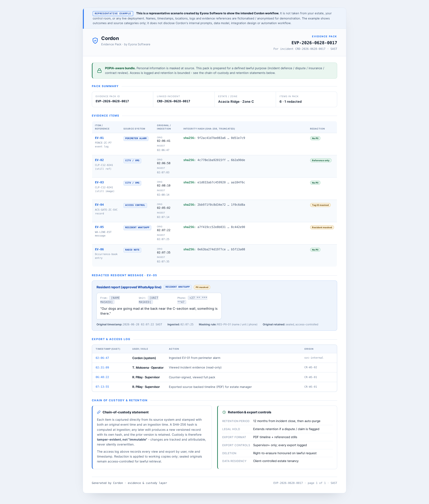Click the REPRESENTATIVE EXAMPLE badge
The width and height of the screenshot is (429, 504).
(x=113, y=14)
